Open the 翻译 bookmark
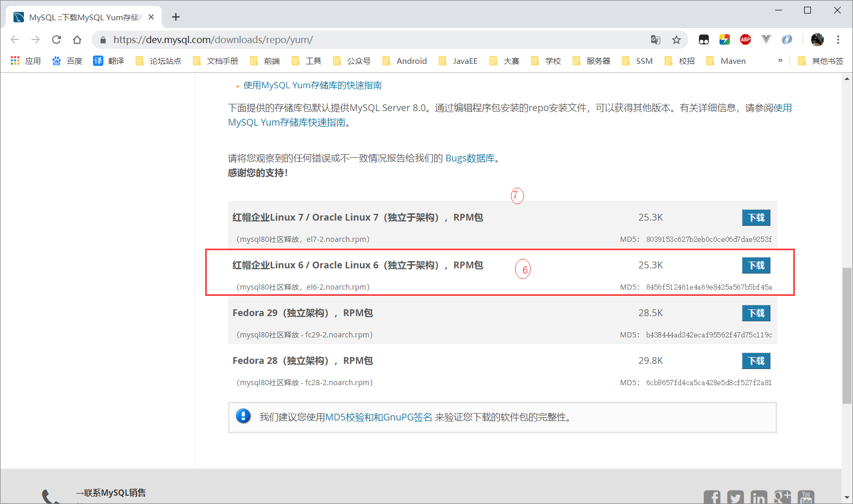 [x=109, y=61]
